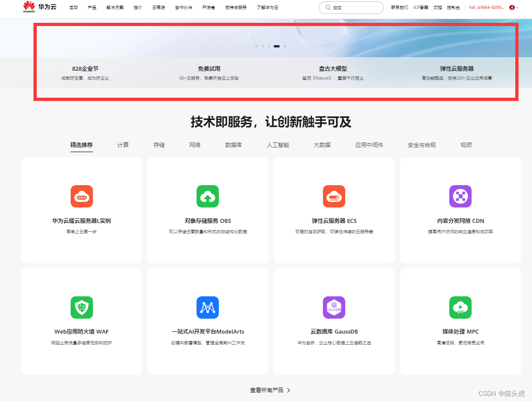The width and height of the screenshot is (532, 401).
Task: Click the green Web应用防火墙 WAF shield icon
Action: tap(82, 307)
